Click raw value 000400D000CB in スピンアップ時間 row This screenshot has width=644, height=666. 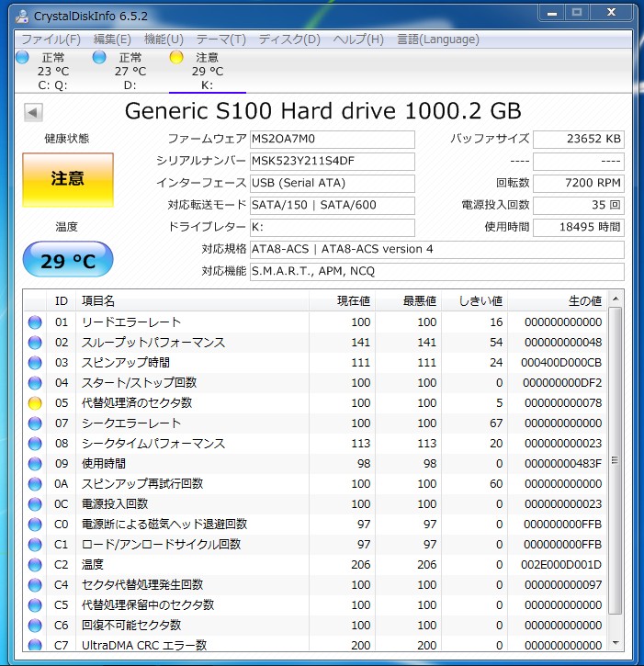coord(561,363)
